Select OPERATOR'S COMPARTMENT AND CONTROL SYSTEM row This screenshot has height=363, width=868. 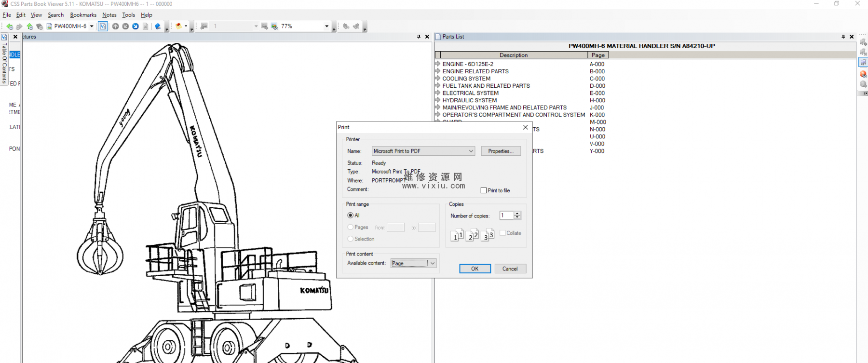(514, 115)
